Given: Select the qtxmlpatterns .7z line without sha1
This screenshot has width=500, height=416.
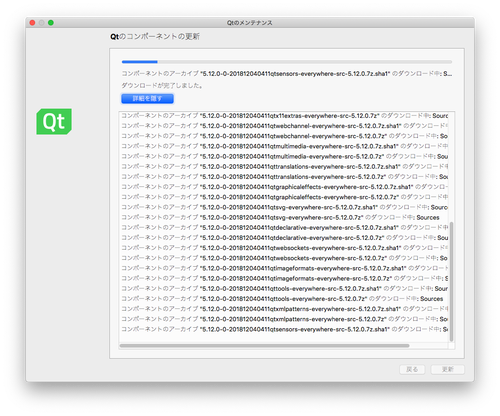Looking at the screenshot, I should click(x=284, y=319).
